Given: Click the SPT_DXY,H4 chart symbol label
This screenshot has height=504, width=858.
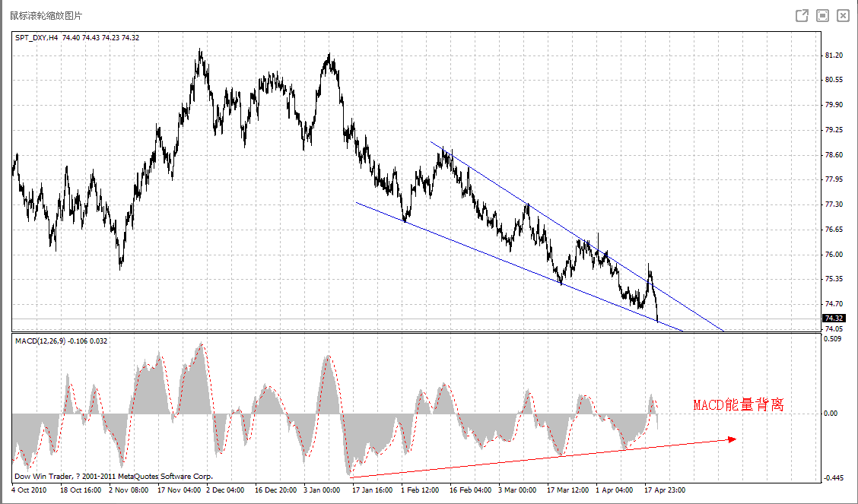Looking at the screenshot, I should (x=37, y=38).
